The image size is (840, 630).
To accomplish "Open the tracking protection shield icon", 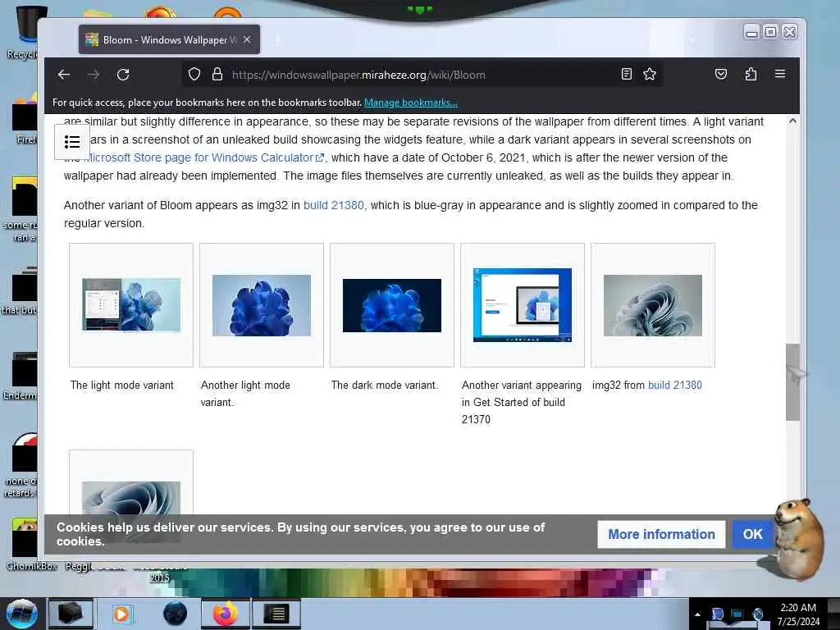I will (194, 75).
